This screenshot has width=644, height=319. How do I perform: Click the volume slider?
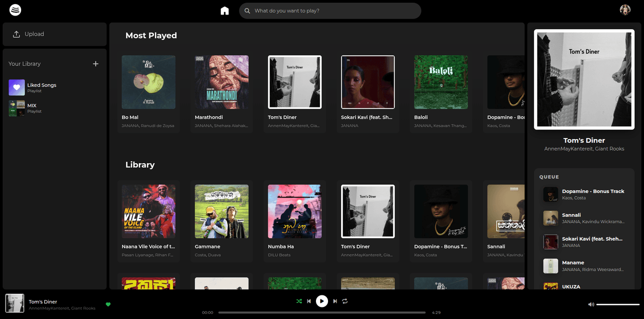[x=618, y=304]
